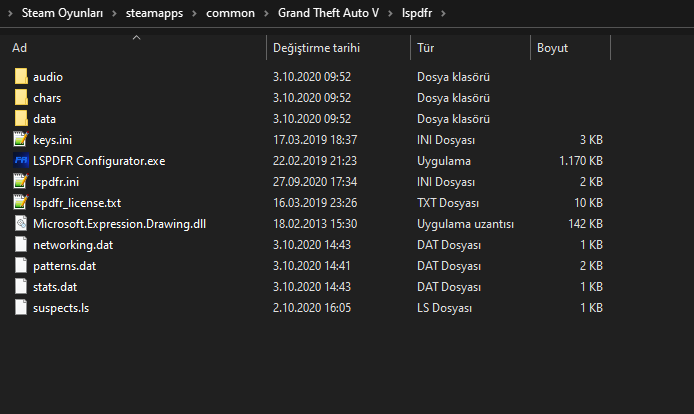The width and height of the screenshot is (694, 414).
Task: Click the LSPDFR Configurator.exe icon
Action: point(21,161)
